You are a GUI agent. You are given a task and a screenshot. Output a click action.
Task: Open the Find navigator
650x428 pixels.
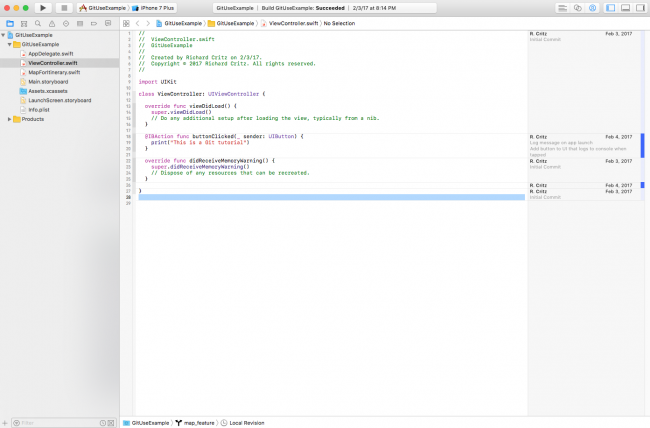38,24
